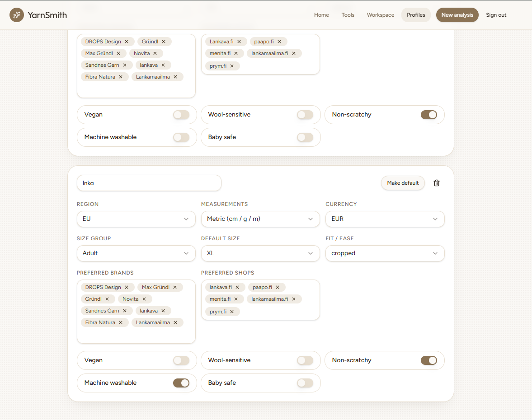Enable Vegan toggle in the upper profile card
Screen dimensions: 532x420
click(181, 115)
